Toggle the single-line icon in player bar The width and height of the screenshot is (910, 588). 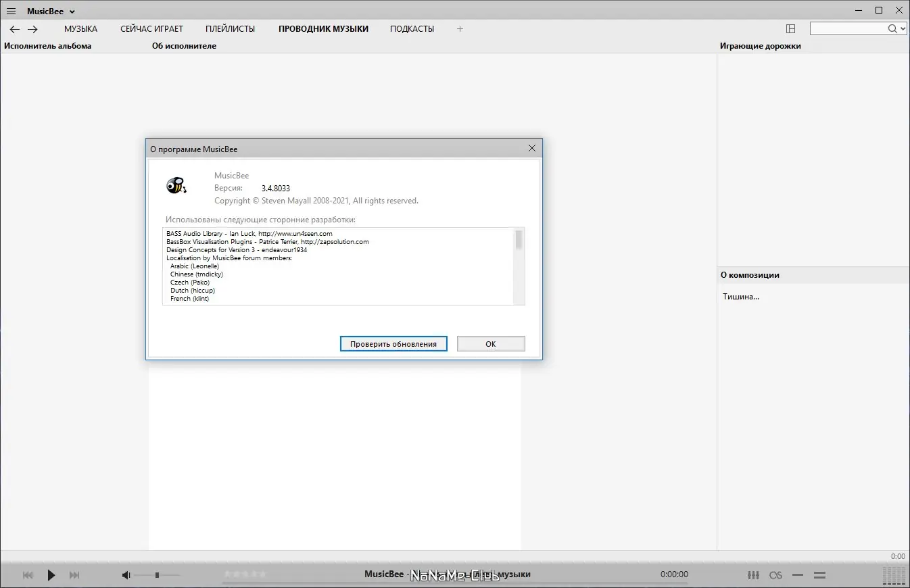798,575
